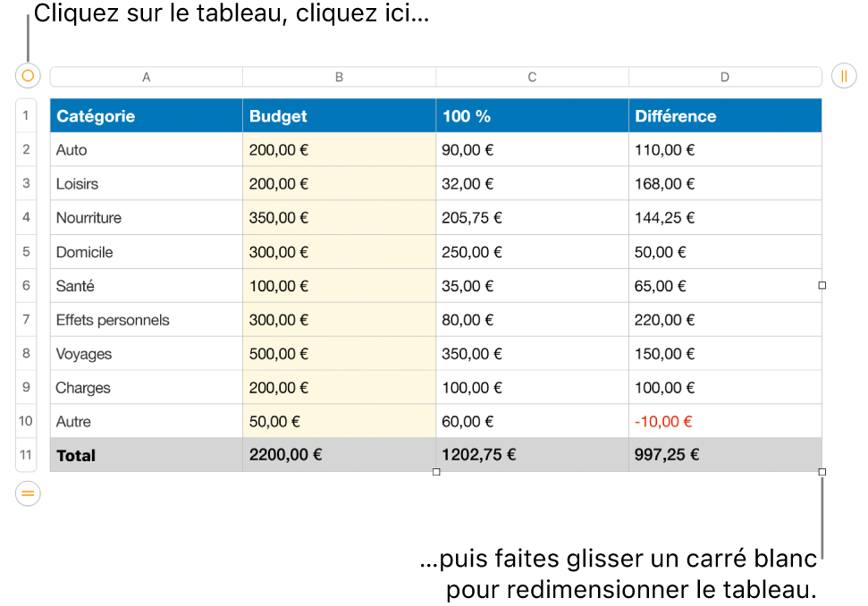Select column C header
Viewport: 868px width, 606px height.
click(x=532, y=77)
